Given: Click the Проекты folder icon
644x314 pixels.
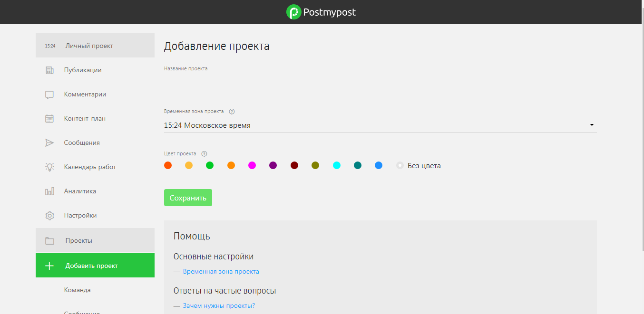Looking at the screenshot, I should [49, 240].
